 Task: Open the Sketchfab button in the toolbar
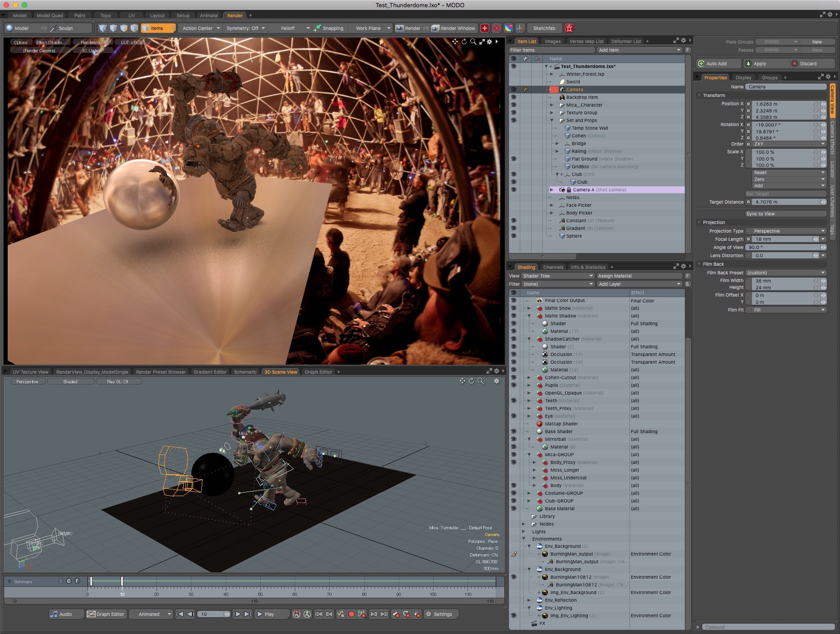[544, 28]
